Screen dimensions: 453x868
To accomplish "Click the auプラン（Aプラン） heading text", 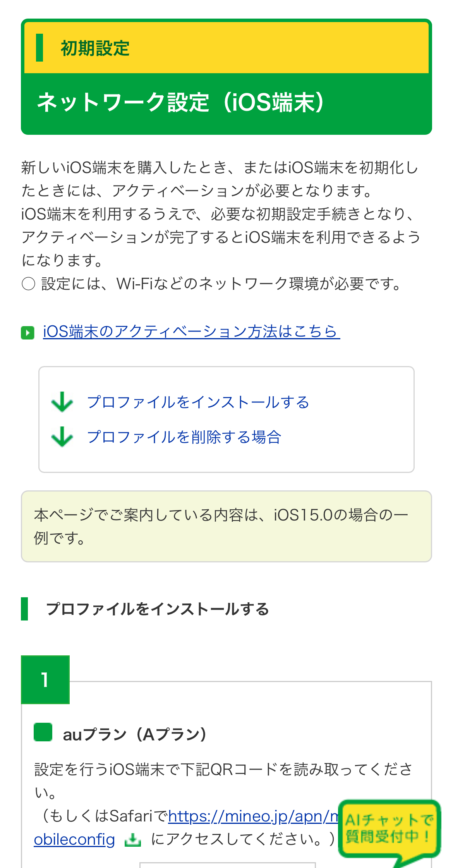I will tap(135, 734).
